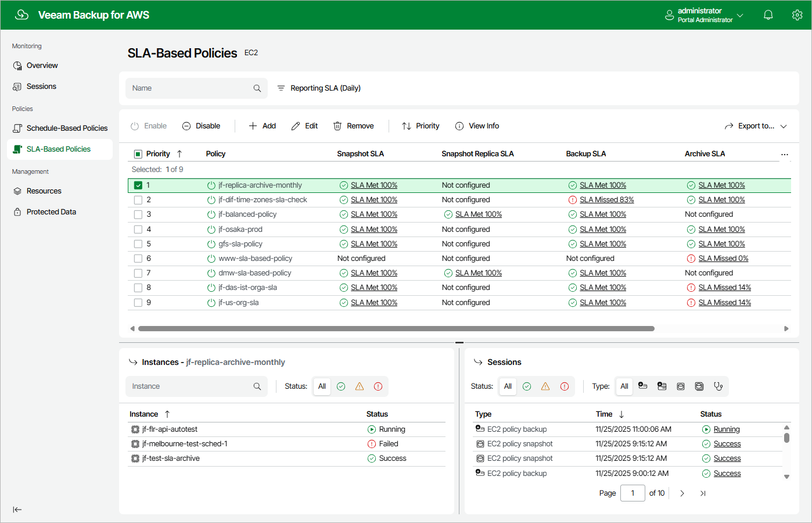Click the search icon in the Name field

(257, 88)
